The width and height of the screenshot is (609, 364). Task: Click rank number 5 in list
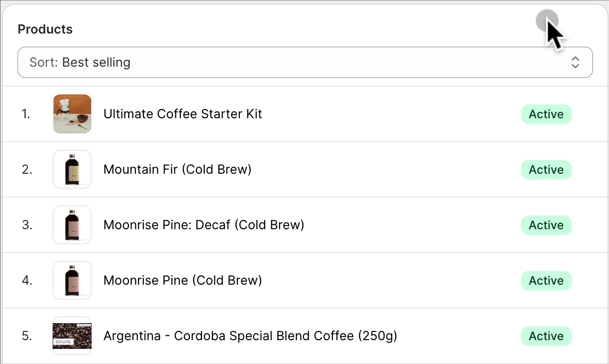coord(26,336)
